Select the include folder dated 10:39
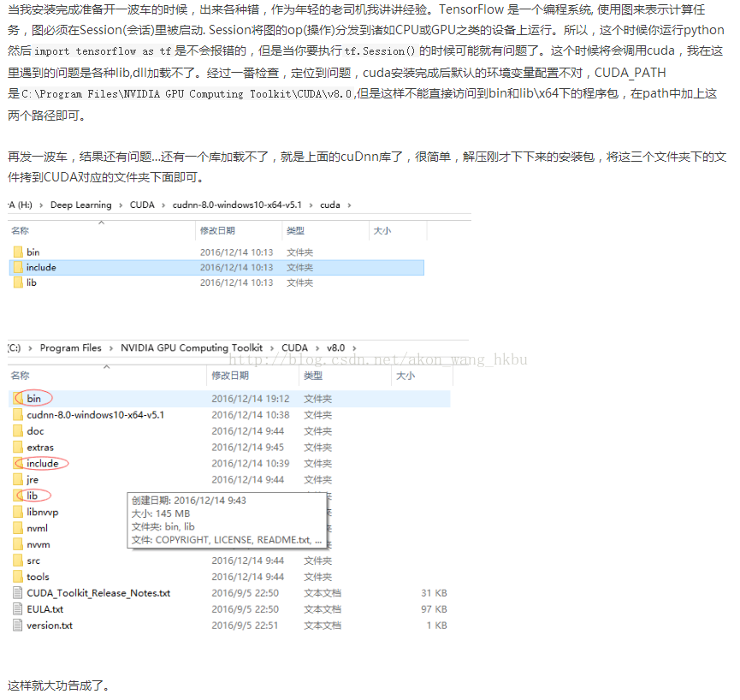Image resolution: width=740 pixels, height=700 pixels. click(x=43, y=464)
